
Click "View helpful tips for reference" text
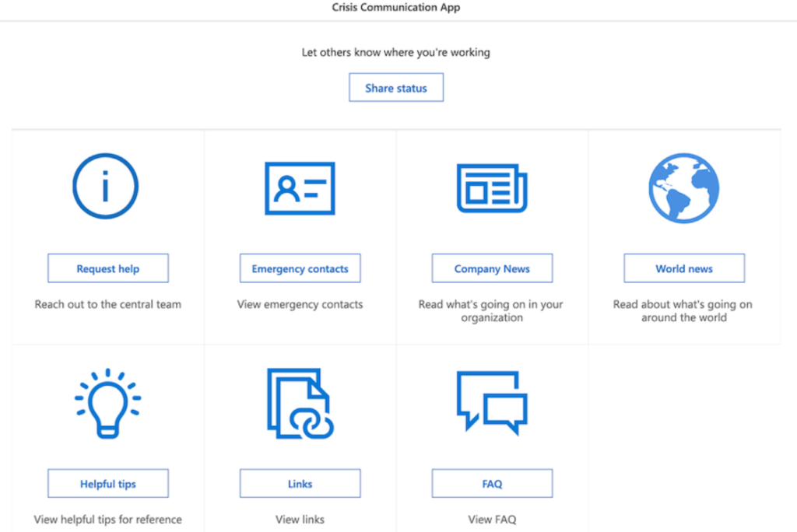click(107, 520)
